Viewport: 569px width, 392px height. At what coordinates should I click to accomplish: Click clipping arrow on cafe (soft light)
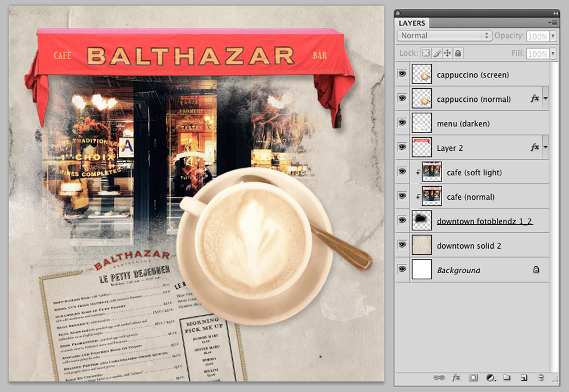coord(418,172)
